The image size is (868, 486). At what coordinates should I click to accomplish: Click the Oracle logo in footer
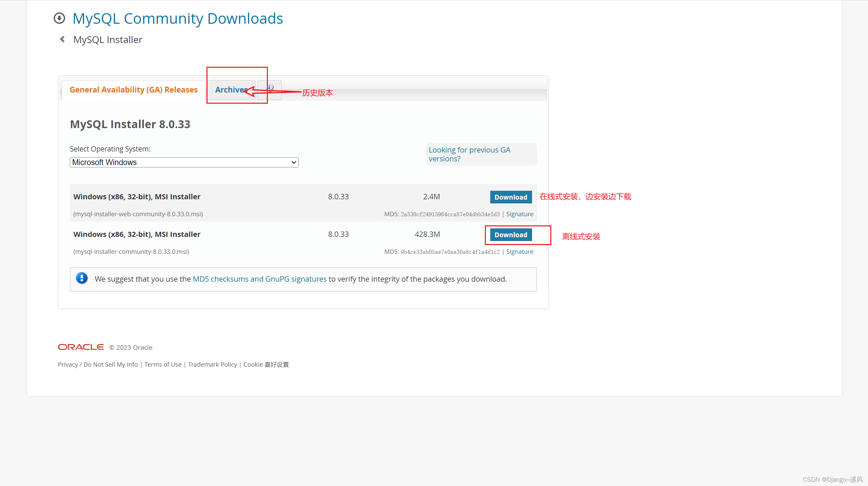click(81, 347)
